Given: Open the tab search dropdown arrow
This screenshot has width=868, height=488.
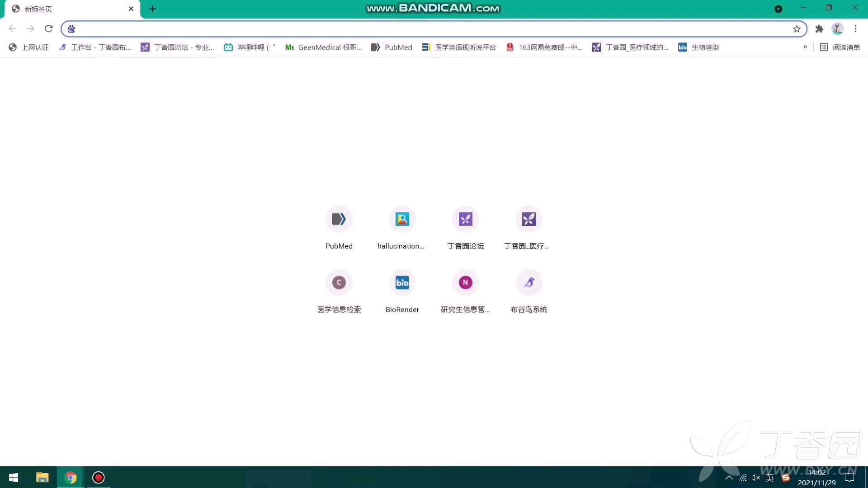Looking at the screenshot, I should coord(778,9).
